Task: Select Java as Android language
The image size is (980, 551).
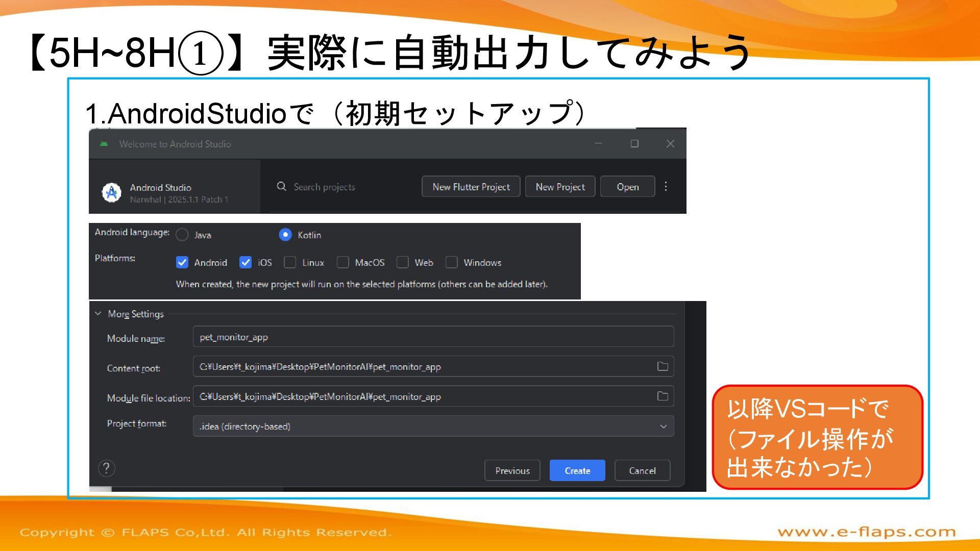Action: click(182, 235)
